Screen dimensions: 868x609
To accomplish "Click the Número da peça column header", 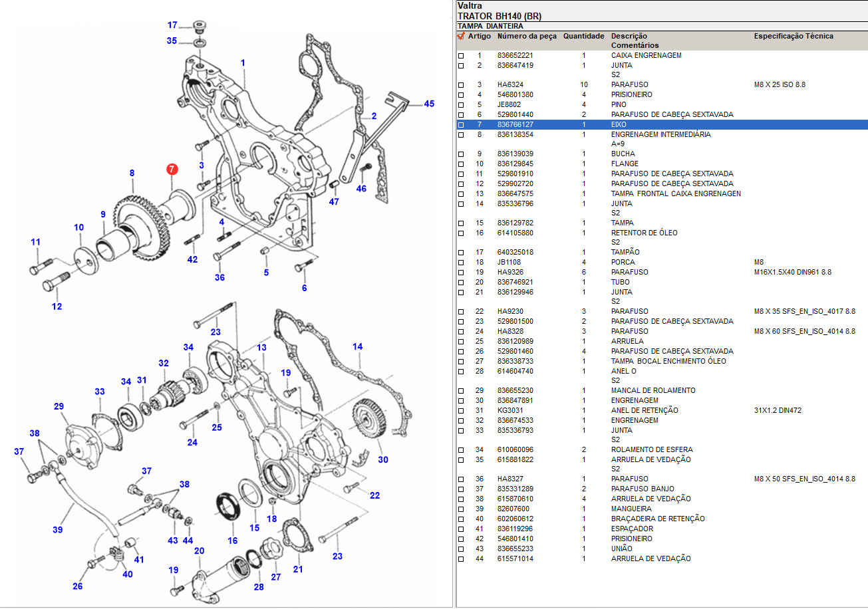I will click(x=527, y=36).
